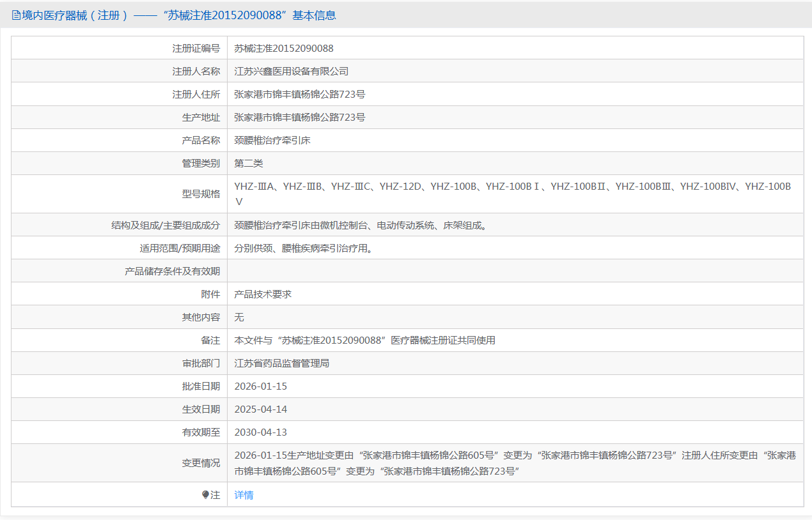
Task: Click the 产品储存条件及有效期 label
Action: tap(173, 271)
